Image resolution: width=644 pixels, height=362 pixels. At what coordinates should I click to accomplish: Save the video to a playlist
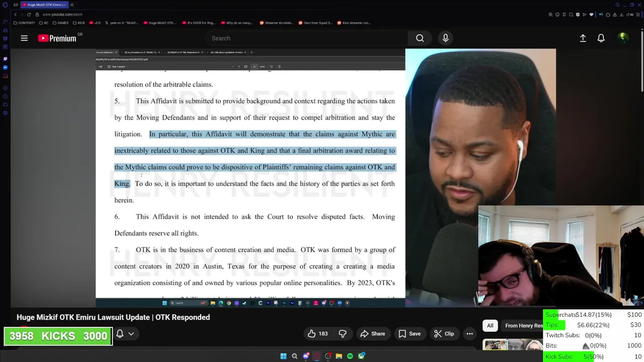pos(410,334)
